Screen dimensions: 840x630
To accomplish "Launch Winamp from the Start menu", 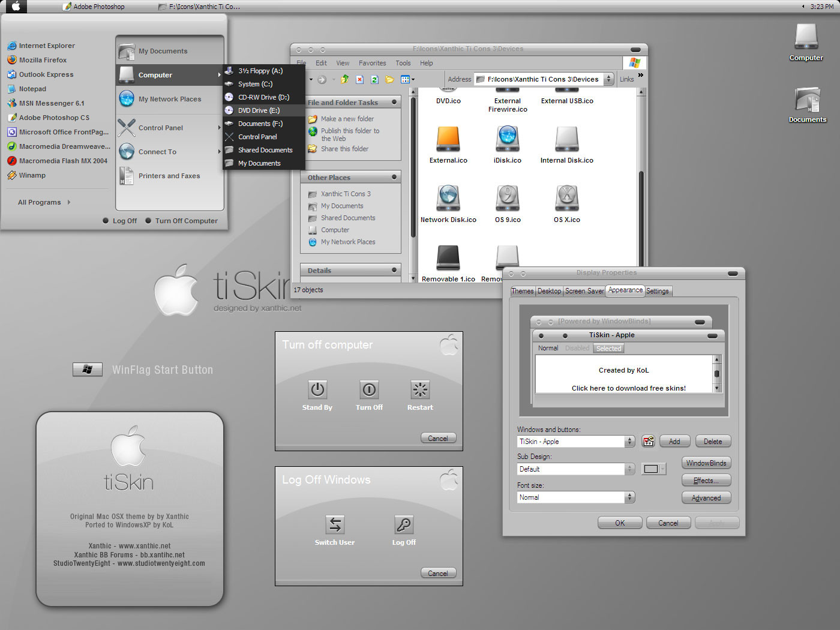I will [x=26, y=175].
